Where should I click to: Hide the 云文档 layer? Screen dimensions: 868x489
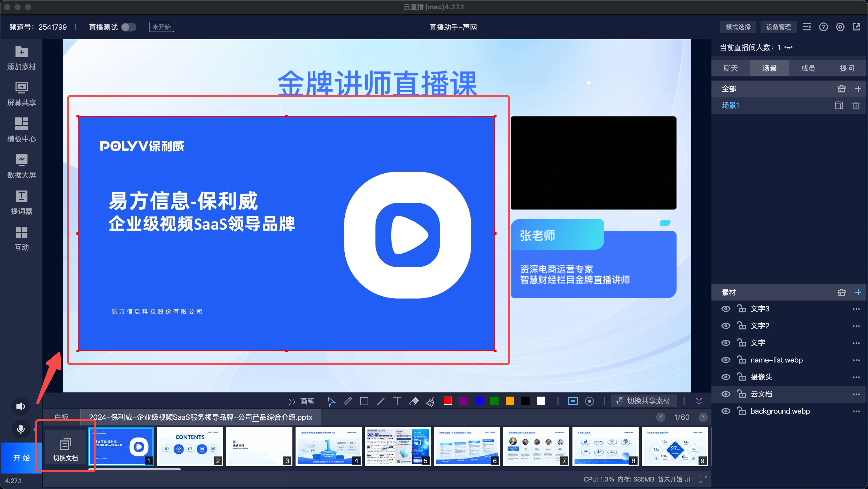tap(726, 394)
